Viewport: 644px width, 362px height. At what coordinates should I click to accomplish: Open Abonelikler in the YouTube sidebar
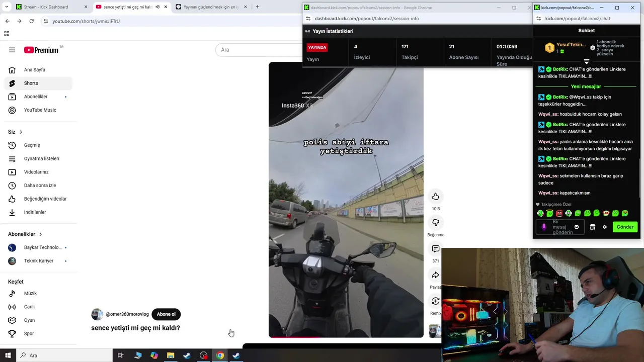(39, 97)
